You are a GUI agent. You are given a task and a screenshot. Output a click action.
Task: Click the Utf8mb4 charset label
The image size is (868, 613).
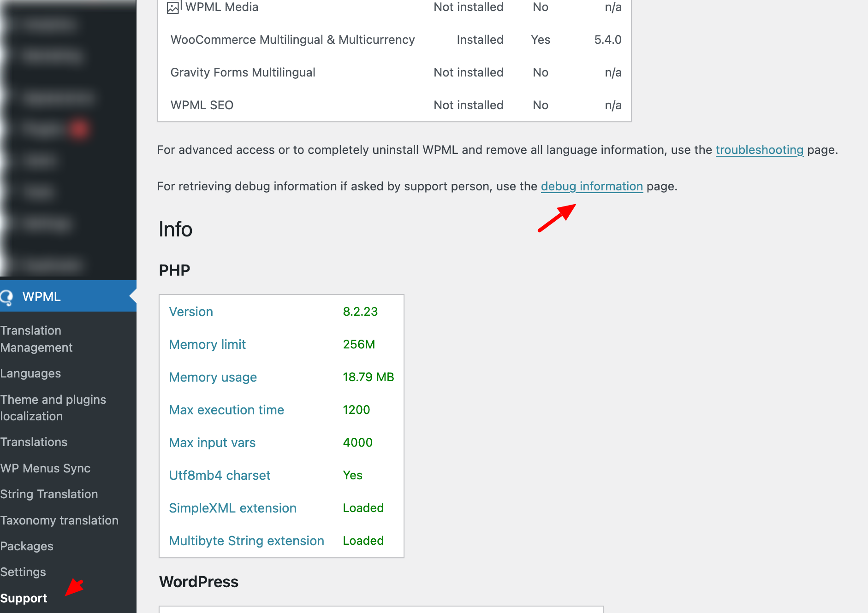[x=220, y=475]
